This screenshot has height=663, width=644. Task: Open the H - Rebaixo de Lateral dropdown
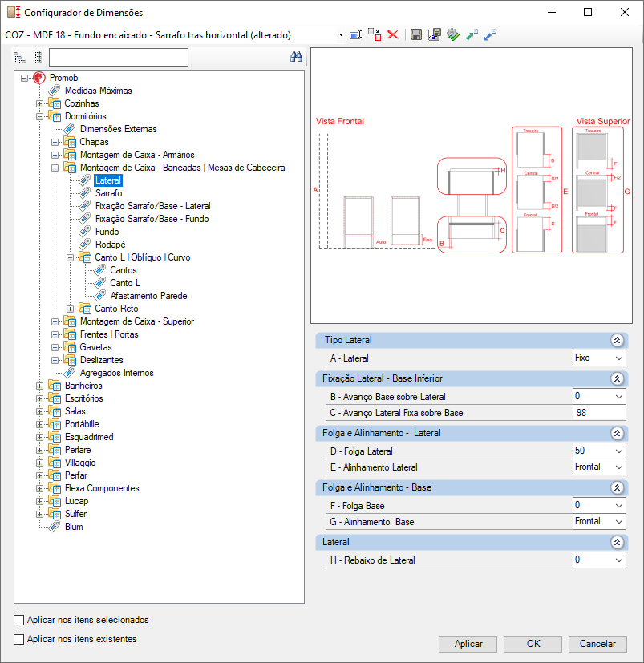point(618,560)
